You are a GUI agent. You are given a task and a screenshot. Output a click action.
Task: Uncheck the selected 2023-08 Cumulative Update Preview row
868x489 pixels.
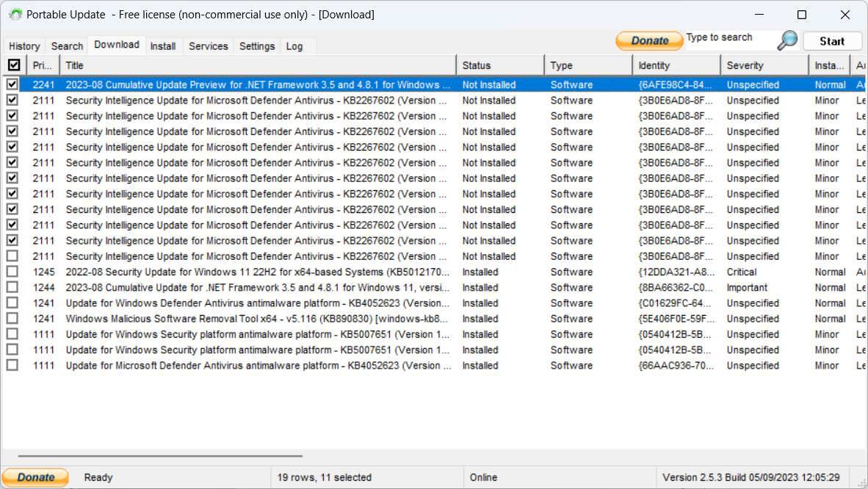[x=12, y=84]
